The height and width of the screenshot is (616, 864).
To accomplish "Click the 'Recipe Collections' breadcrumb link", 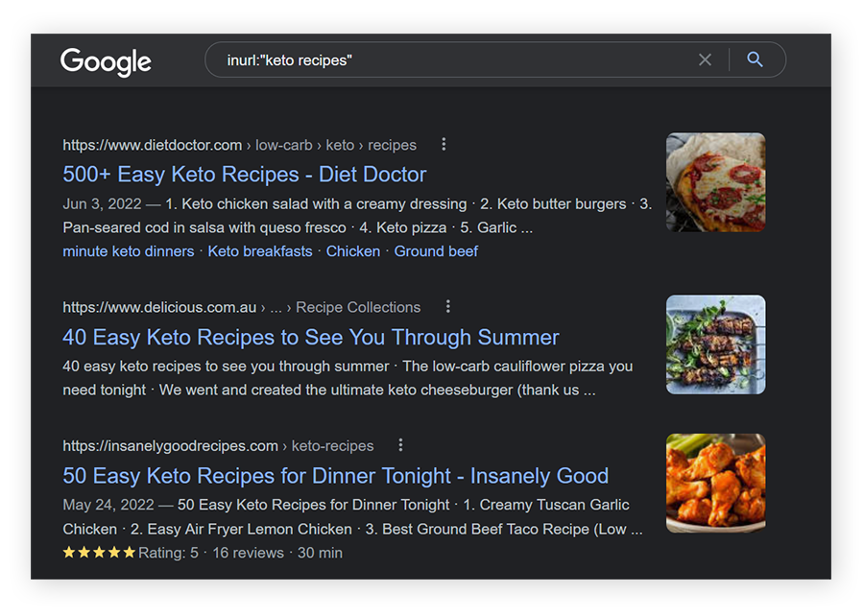I will [358, 307].
